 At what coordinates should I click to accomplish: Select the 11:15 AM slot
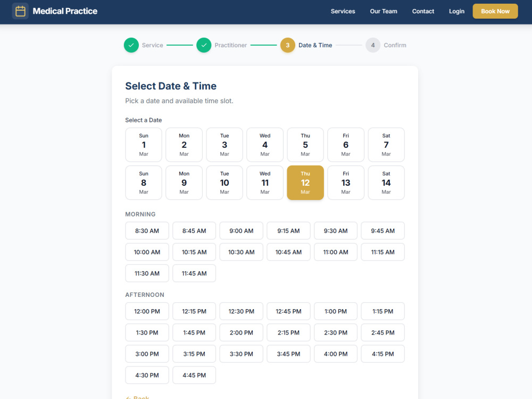click(383, 252)
